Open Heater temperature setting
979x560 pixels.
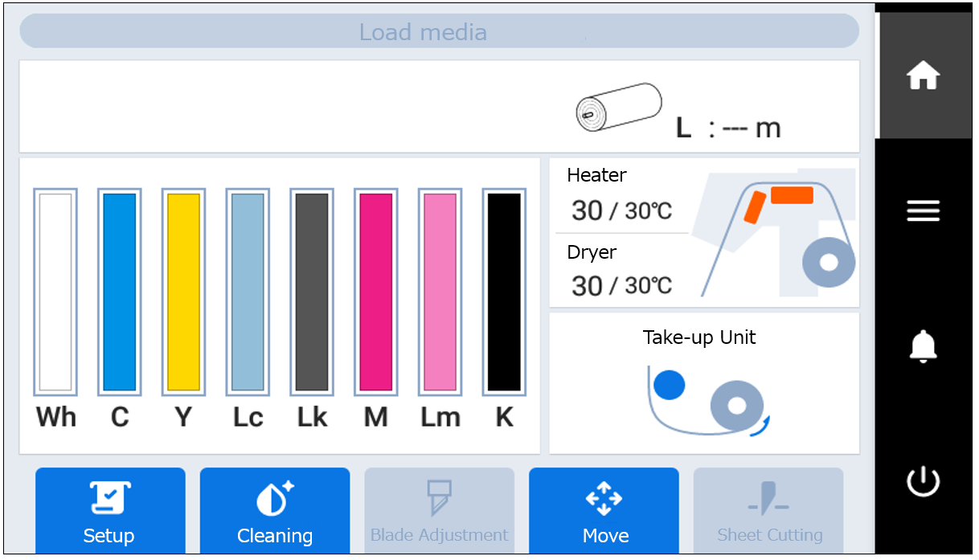pos(620,197)
